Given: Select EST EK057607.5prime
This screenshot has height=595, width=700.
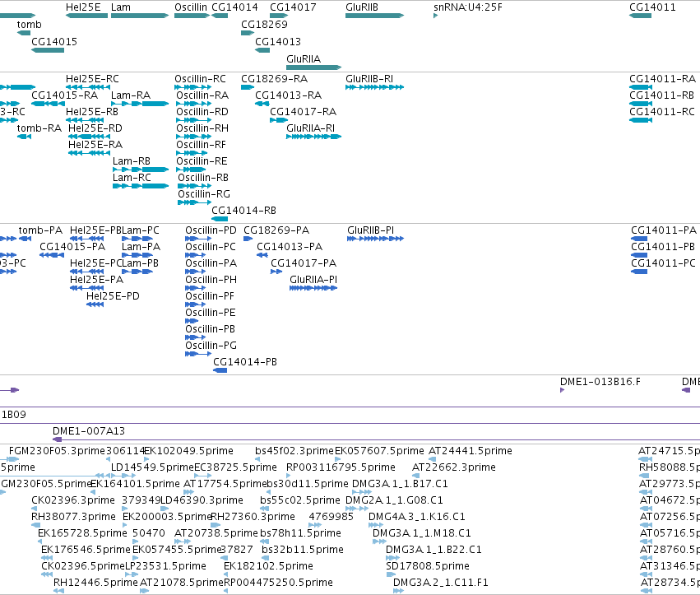Looking at the screenshot, I should pos(379,451).
